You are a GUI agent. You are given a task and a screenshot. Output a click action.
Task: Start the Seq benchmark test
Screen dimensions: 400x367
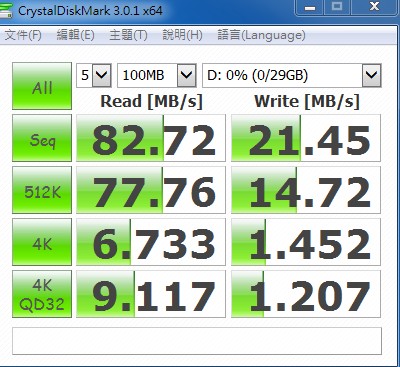pos(42,138)
